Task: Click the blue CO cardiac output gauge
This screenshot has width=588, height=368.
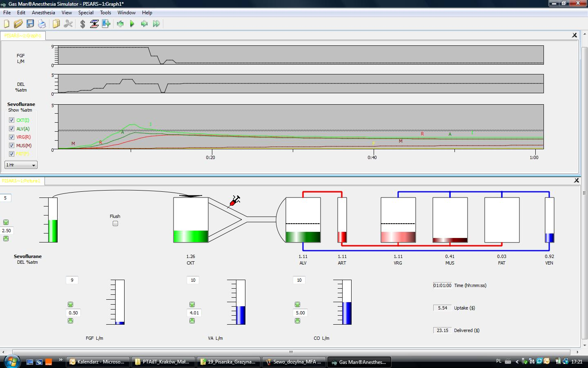Action: pos(347,302)
